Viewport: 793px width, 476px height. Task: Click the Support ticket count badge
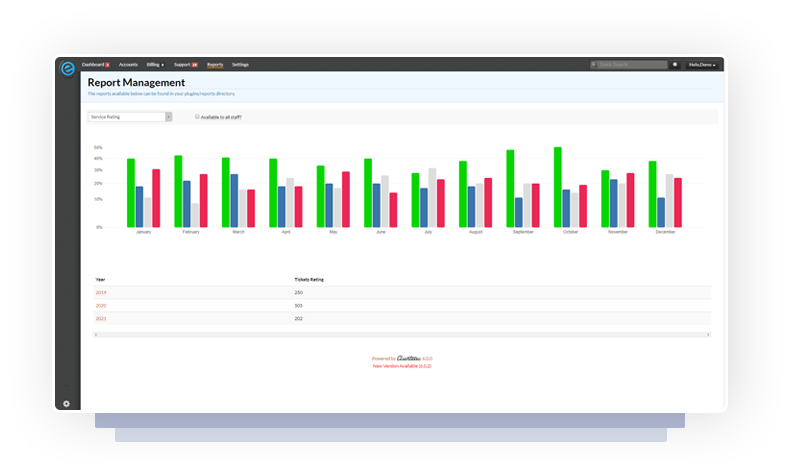(x=195, y=65)
